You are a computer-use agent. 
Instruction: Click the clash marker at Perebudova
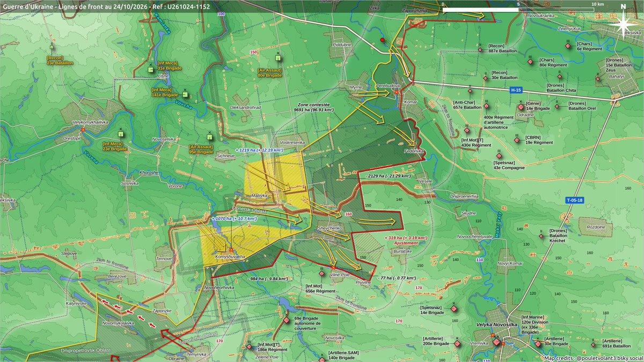[396, 92]
